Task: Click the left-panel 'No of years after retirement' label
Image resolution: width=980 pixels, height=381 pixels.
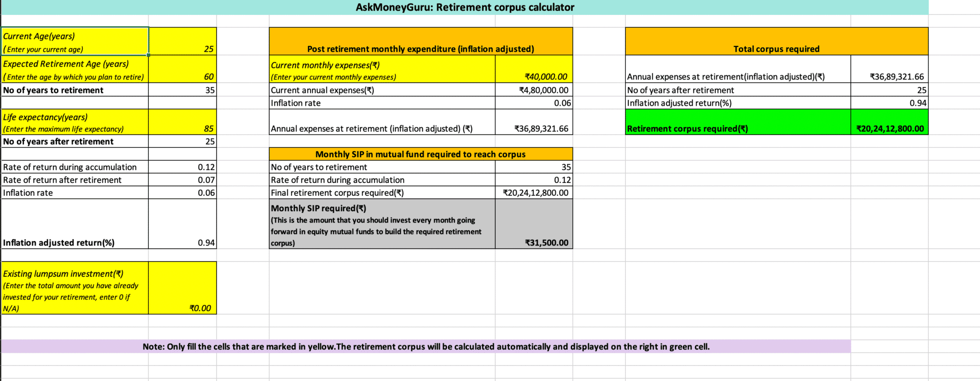Action: (75, 141)
